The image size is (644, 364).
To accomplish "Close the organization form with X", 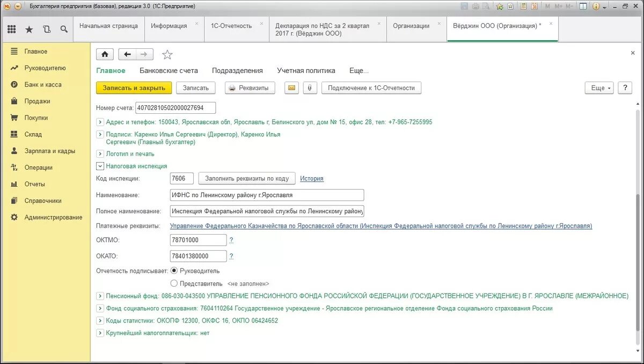I will 633,53.
